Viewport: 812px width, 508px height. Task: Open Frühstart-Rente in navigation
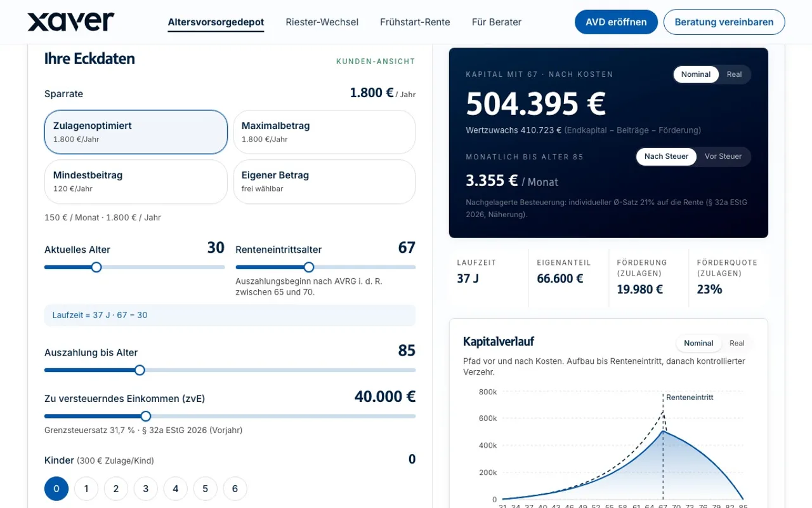click(x=415, y=22)
